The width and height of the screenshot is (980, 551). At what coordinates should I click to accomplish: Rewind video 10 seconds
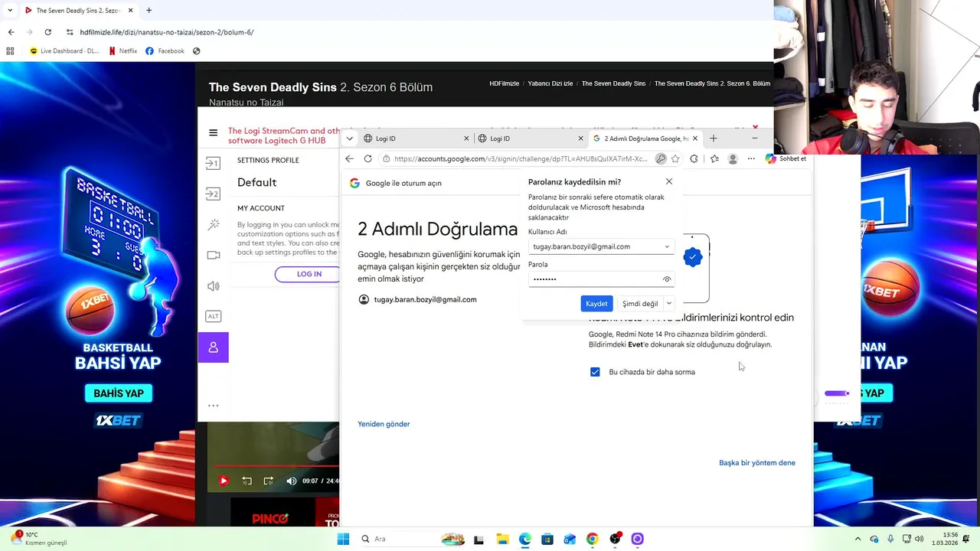tap(247, 481)
